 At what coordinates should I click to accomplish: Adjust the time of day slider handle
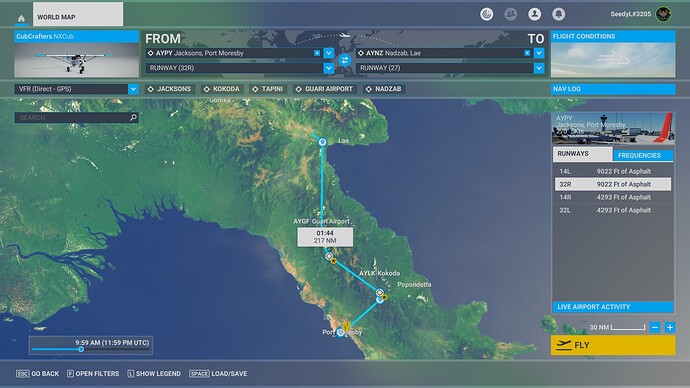(81, 349)
